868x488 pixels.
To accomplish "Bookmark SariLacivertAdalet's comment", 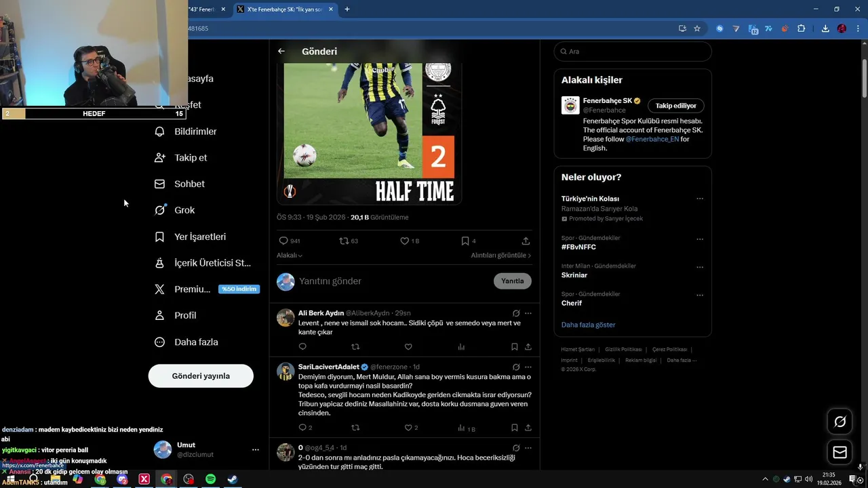I will point(515,428).
